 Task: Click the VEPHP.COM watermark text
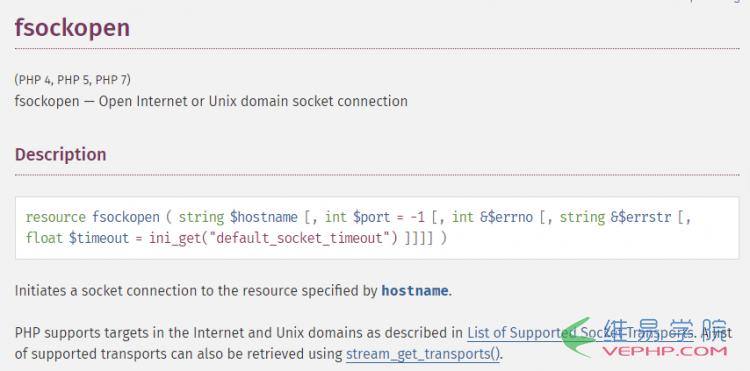pyautogui.click(x=664, y=352)
